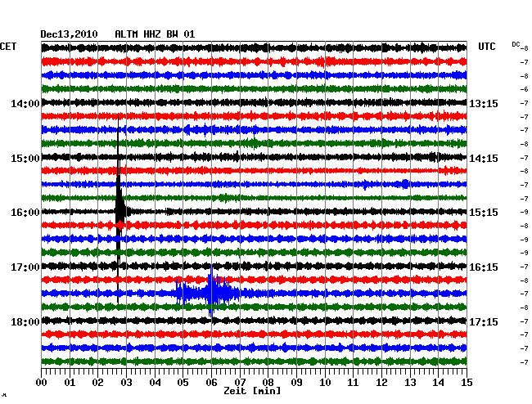Select the "14:00" CET time label
532x404 pixels.
[25, 103]
